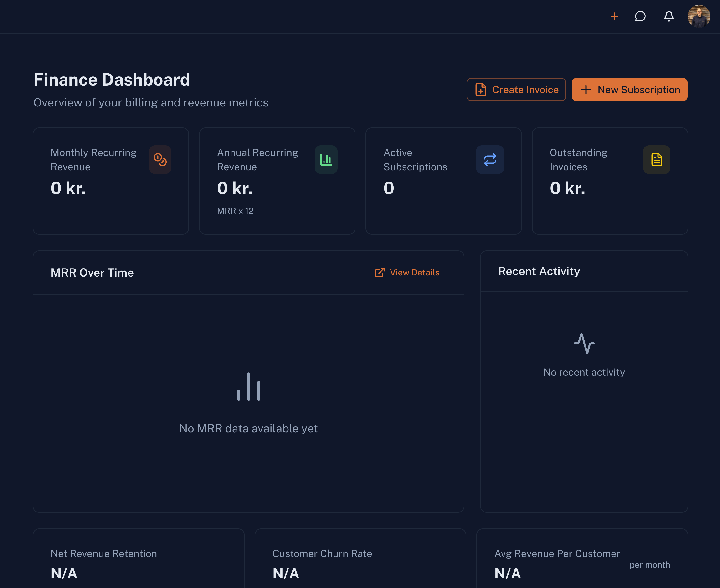This screenshot has width=720, height=588.
Task: Click 'No recent activity' text
Action: 584,372
